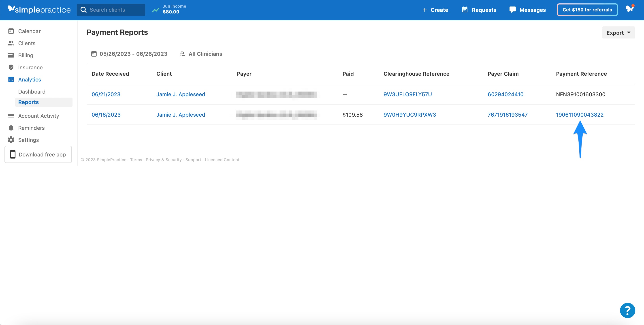Open payment reference 190611090043822

pyautogui.click(x=580, y=115)
